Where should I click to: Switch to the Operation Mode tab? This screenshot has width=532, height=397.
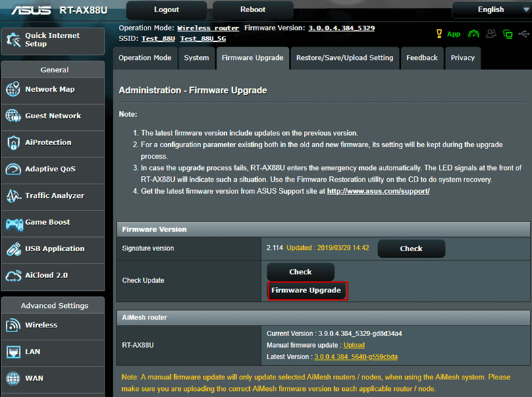145,58
